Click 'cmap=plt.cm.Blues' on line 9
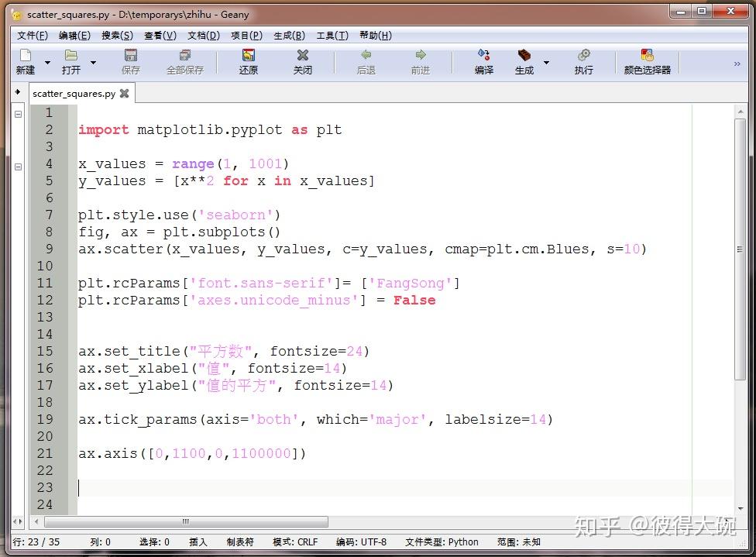This screenshot has width=756, height=557. (x=517, y=249)
